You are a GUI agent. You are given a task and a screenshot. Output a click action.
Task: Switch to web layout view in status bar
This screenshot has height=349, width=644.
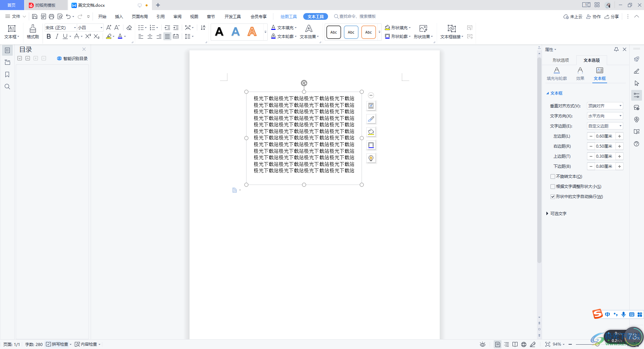pos(524,344)
